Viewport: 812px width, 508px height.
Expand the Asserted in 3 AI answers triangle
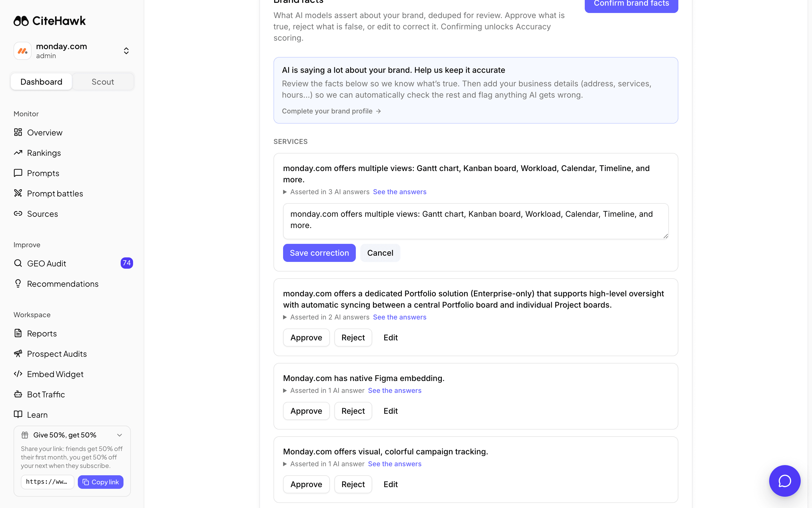click(285, 192)
